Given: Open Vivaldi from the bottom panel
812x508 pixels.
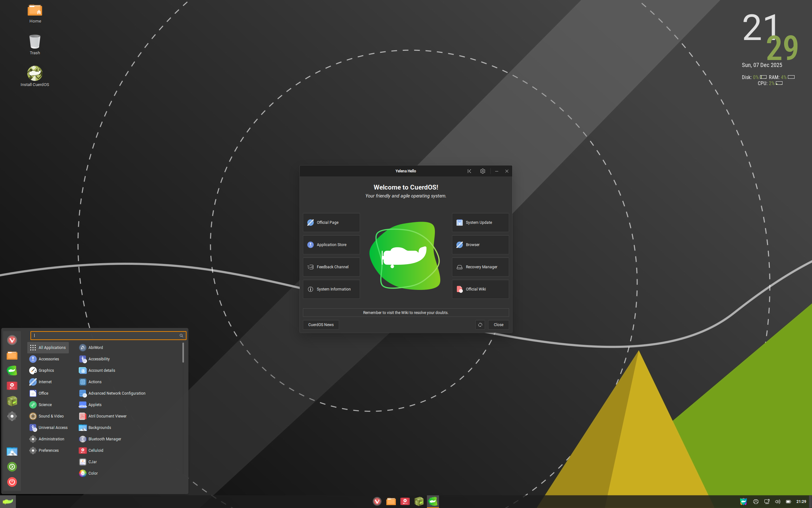Looking at the screenshot, I should pyautogui.click(x=377, y=502).
